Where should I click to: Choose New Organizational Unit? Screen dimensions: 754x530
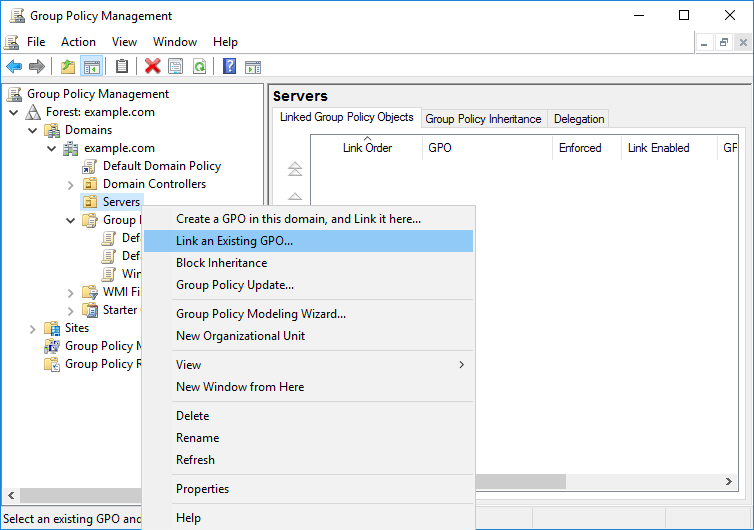click(x=308, y=336)
